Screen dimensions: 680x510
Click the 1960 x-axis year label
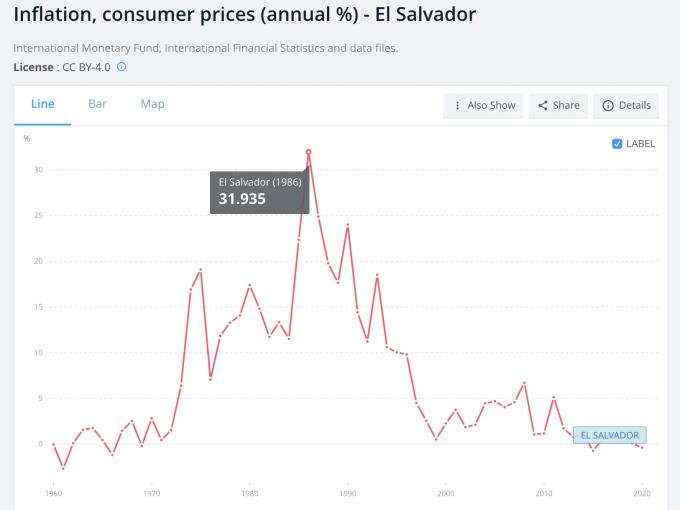click(53, 493)
